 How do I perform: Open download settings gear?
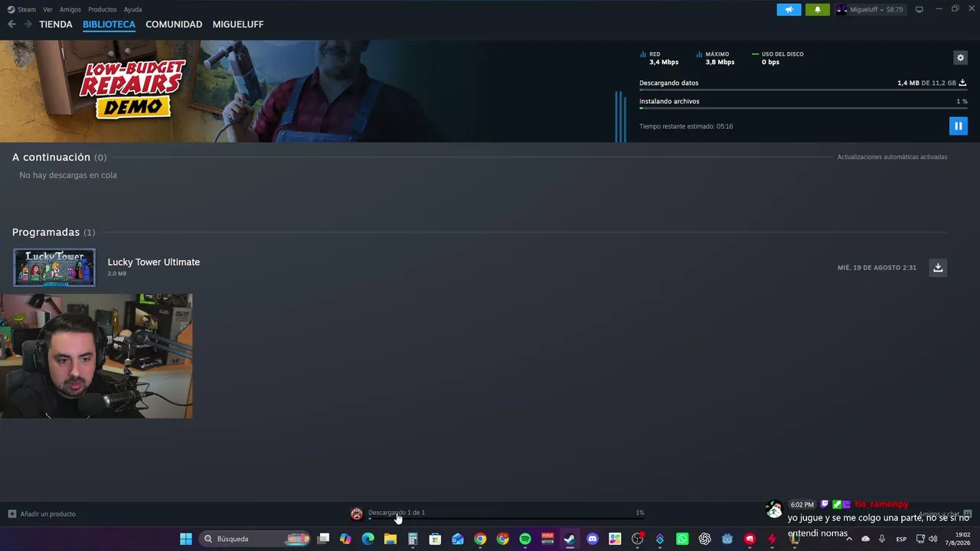pos(960,57)
